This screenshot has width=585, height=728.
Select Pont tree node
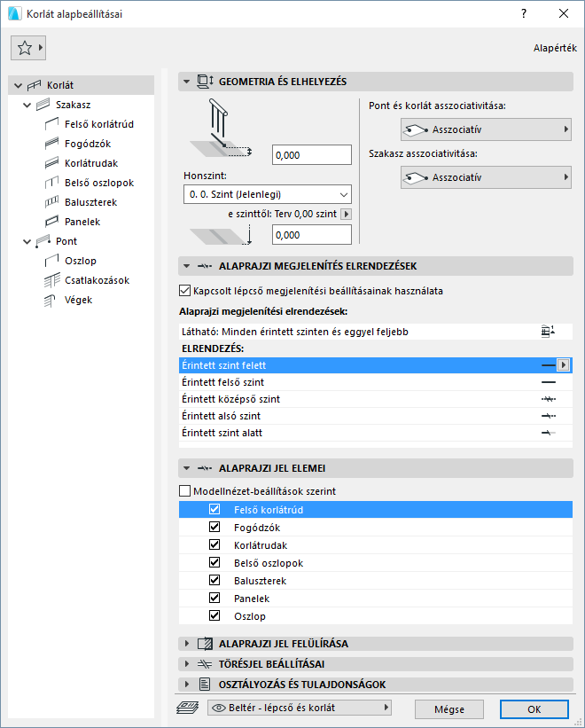pyautogui.click(x=66, y=241)
